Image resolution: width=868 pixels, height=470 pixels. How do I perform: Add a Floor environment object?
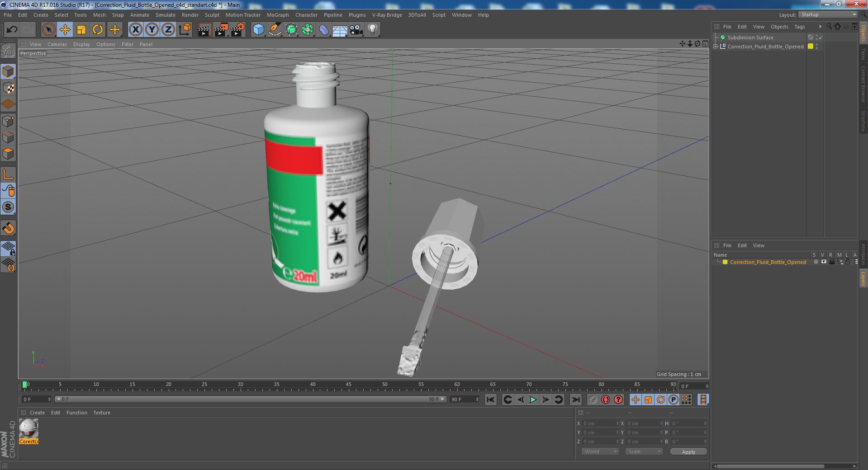(x=340, y=30)
